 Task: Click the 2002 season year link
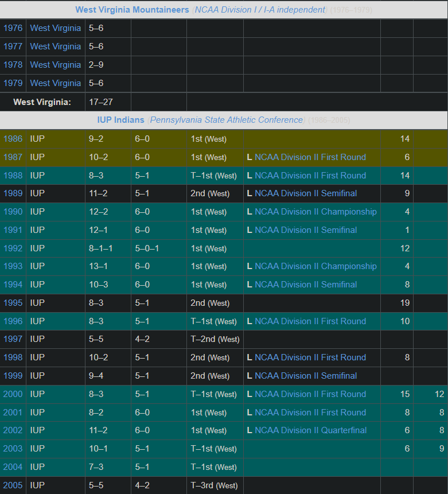13,430
